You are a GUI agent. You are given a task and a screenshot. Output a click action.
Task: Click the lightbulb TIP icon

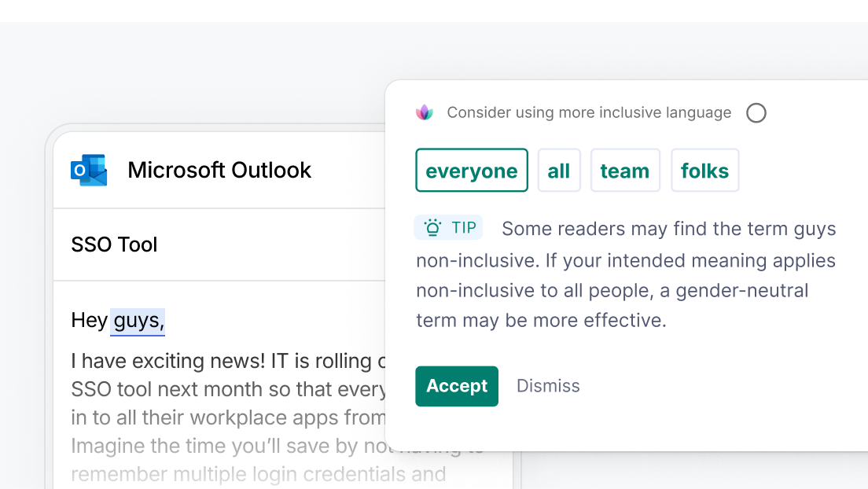point(432,228)
